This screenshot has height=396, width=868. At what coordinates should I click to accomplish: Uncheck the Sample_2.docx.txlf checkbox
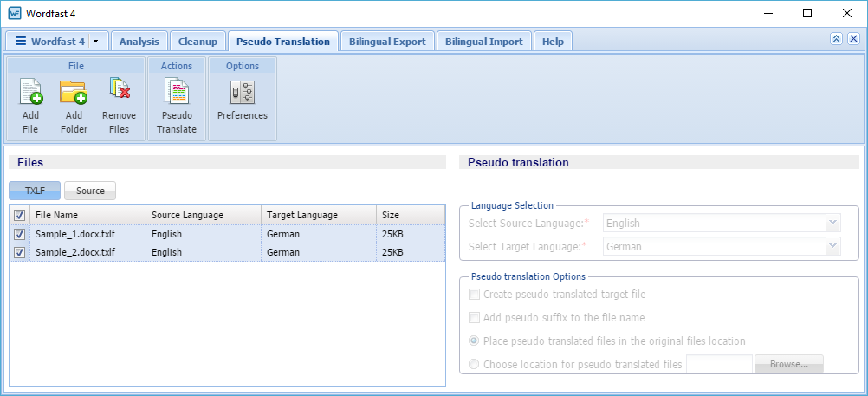tap(19, 252)
